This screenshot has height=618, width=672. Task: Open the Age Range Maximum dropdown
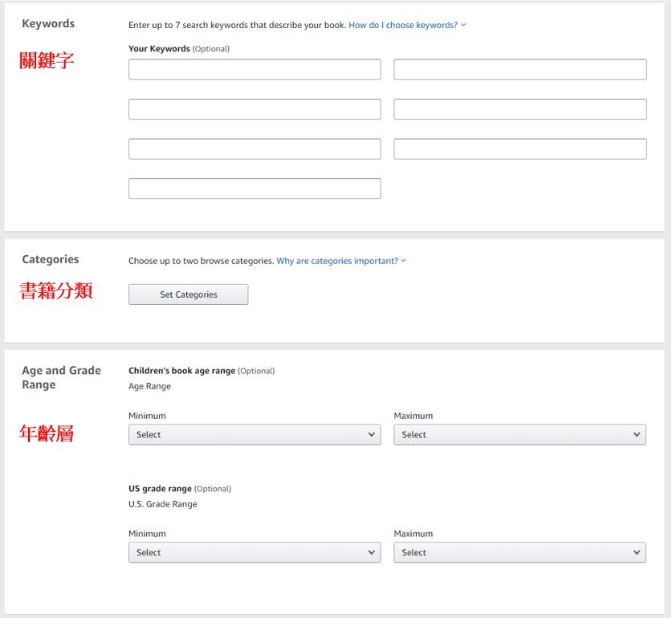click(x=520, y=434)
